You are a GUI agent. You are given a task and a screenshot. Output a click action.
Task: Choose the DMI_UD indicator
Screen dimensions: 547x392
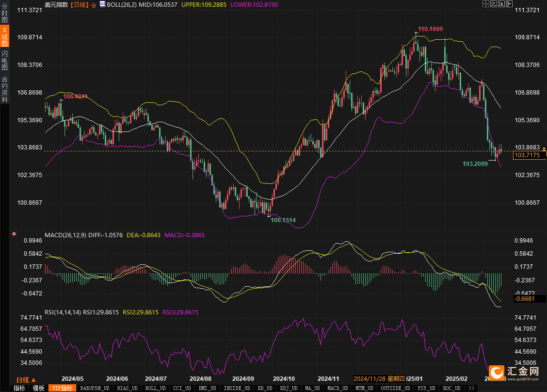pos(207,388)
